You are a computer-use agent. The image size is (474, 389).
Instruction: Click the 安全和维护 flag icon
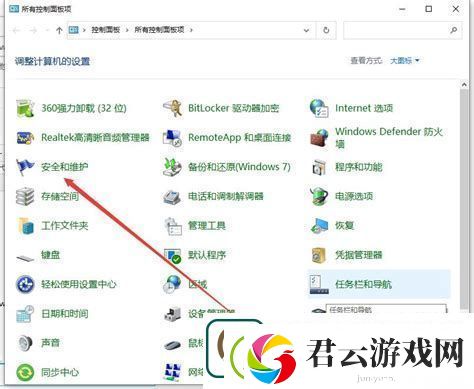click(x=25, y=167)
